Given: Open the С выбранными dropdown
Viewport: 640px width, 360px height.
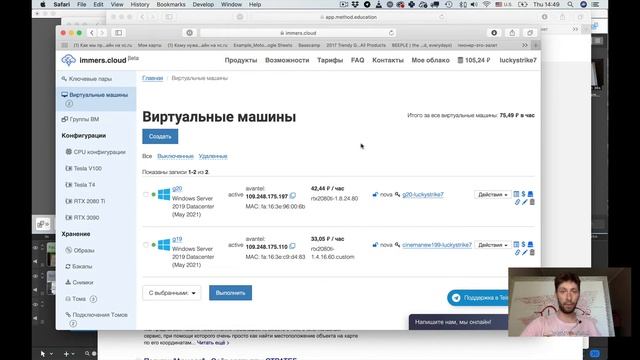Looking at the screenshot, I should click(171, 293).
